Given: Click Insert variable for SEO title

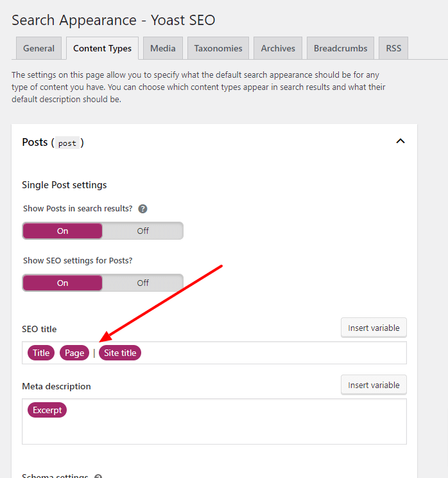Looking at the screenshot, I should (374, 328).
